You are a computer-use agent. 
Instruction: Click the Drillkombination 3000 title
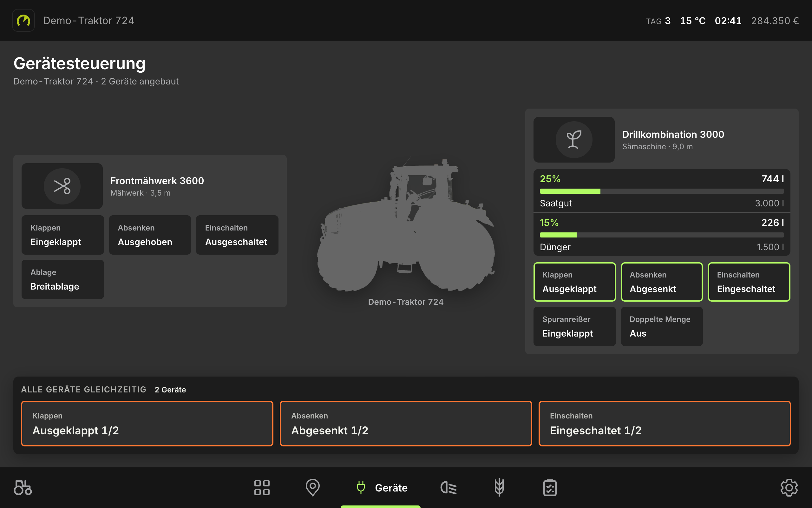pos(673,134)
